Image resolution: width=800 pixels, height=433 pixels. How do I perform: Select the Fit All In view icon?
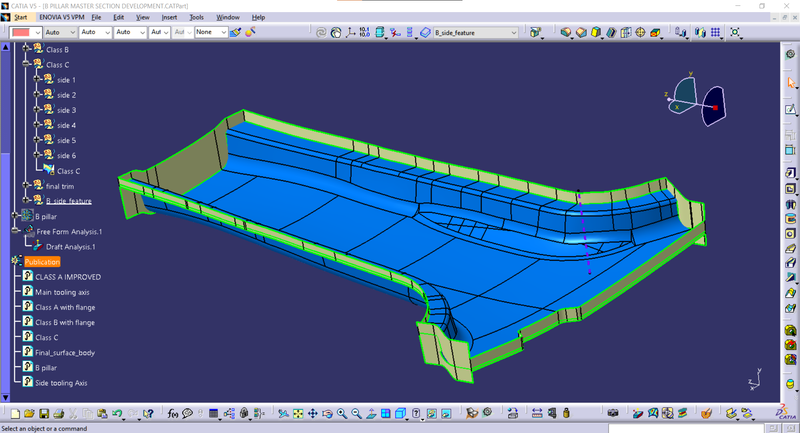(x=298, y=413)
